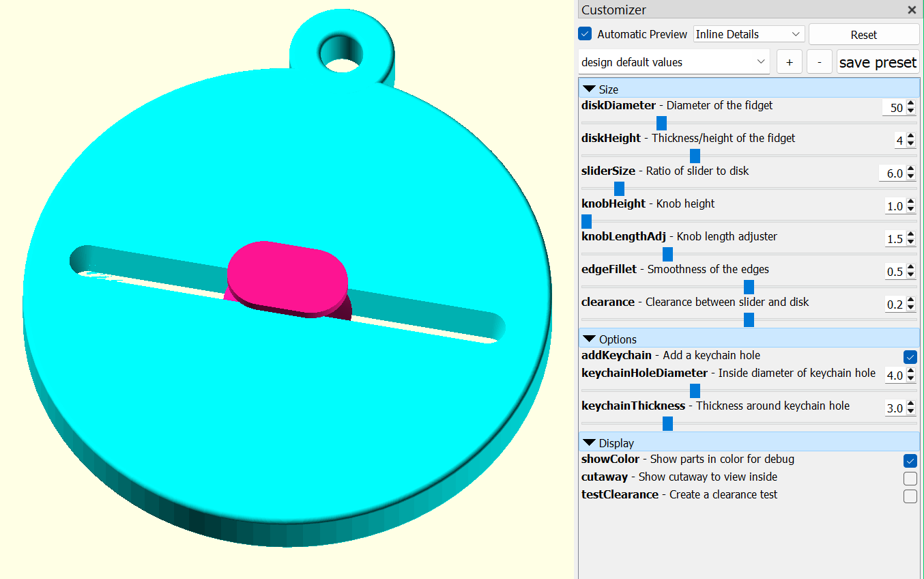Add a new preset with plus button
Screen dimensions: 924x579
789,62
